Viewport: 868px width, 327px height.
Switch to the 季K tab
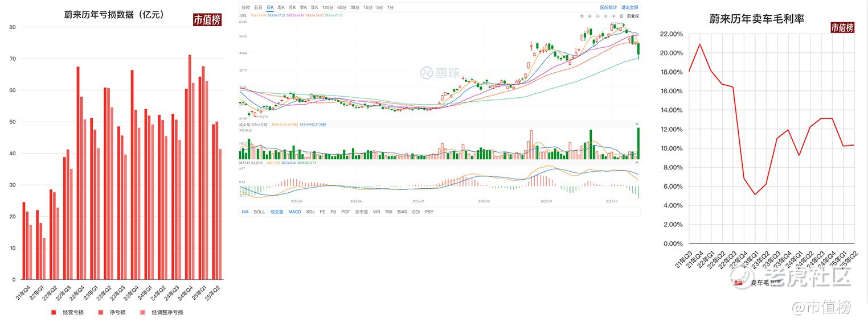tap(304, 7)
